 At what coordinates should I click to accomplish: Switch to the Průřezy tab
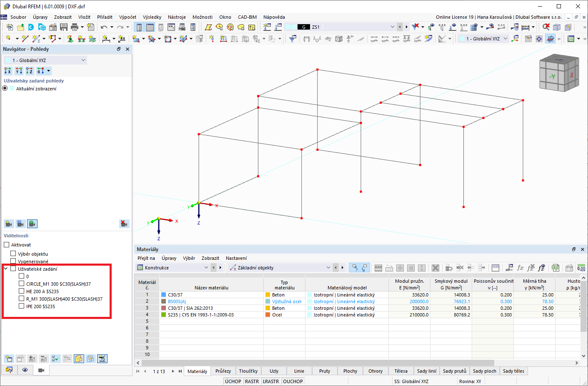tap(223, 371)
